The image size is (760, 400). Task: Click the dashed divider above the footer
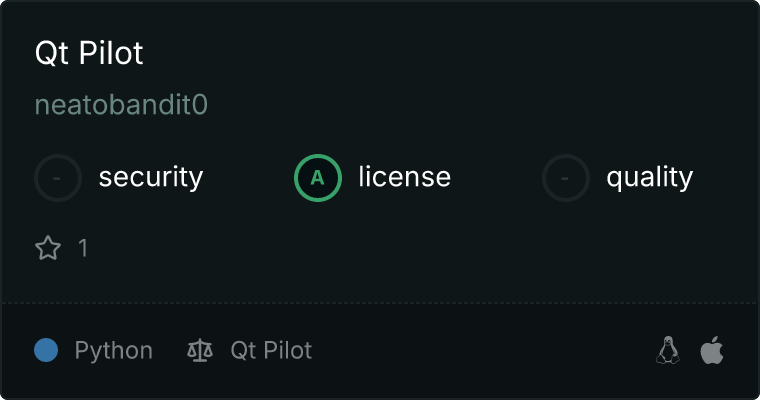click(x=380, y=302)
